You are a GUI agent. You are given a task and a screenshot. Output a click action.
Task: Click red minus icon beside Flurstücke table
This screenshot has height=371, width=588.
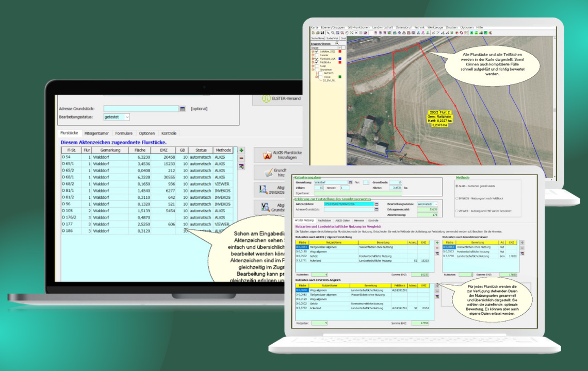pyautogui.click(x=241, y=158)
